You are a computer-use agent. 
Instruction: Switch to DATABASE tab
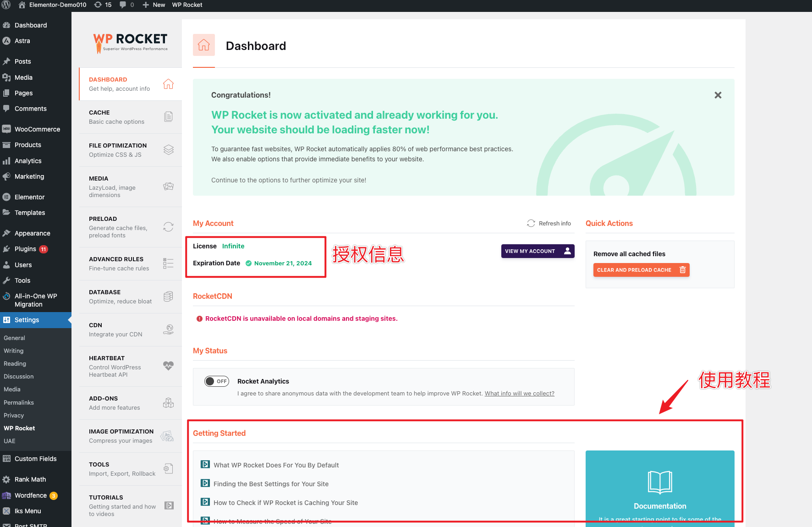(130, 296)
